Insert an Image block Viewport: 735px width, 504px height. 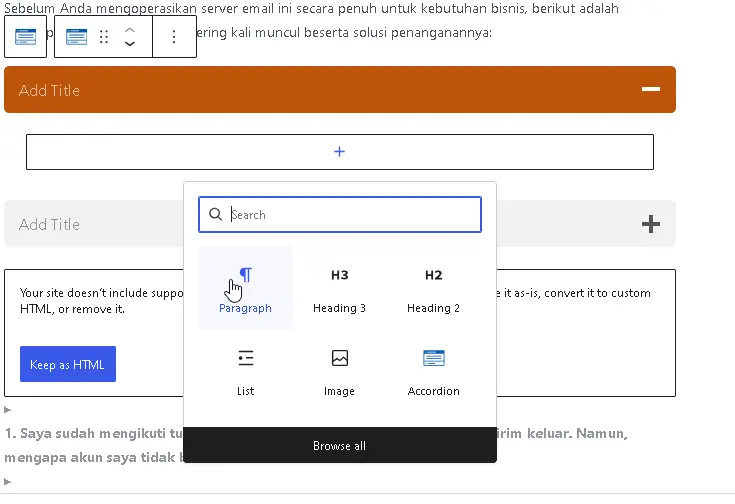(x=339, y=371)
